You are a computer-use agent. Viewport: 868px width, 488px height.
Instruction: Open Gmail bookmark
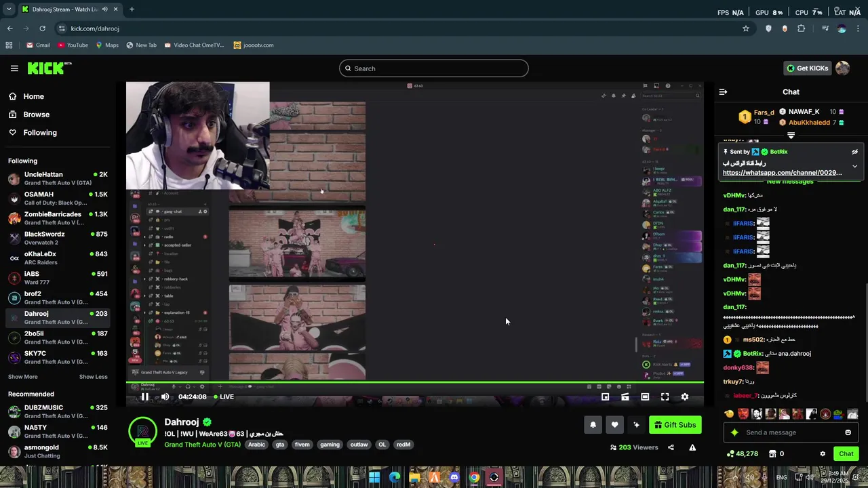[38, 45]
